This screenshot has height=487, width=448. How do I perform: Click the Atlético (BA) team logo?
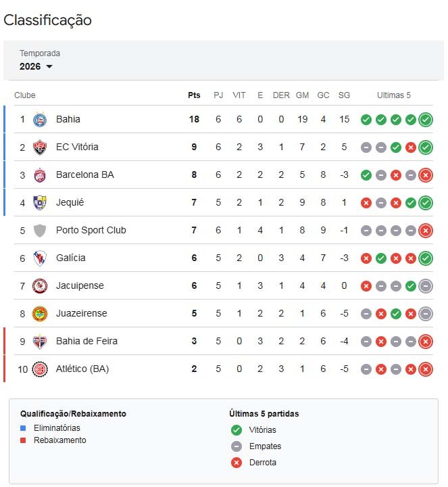tap(40, 369)
